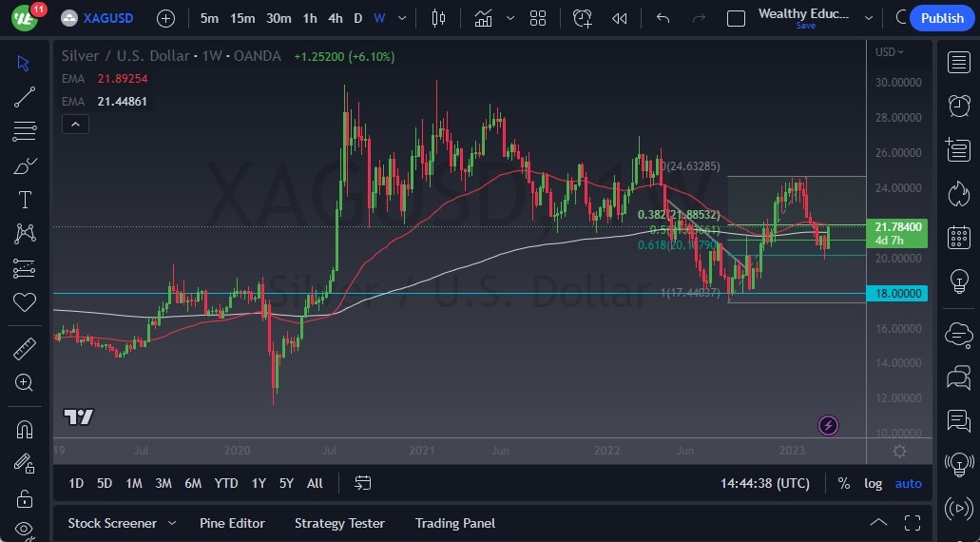Toggle stay in drawing mode pencil-lock
This screenshot has height=542, width=980.
pyautogui.click(x=25, y=463)
